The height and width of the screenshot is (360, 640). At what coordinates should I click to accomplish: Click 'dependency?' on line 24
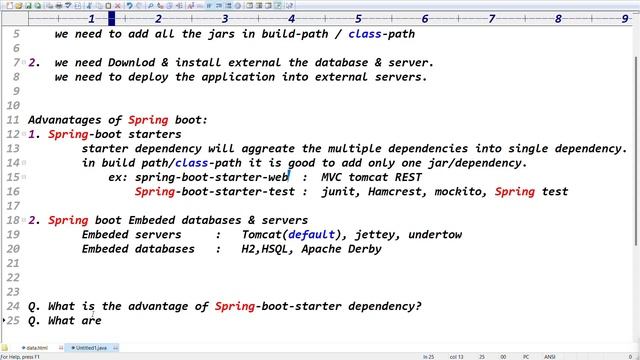pyautogui.click(x=385, y=306)
